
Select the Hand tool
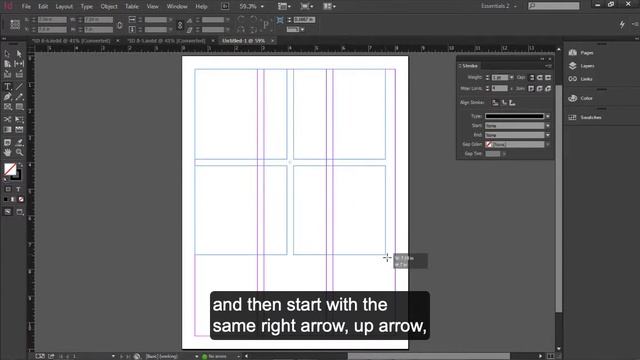7,152
